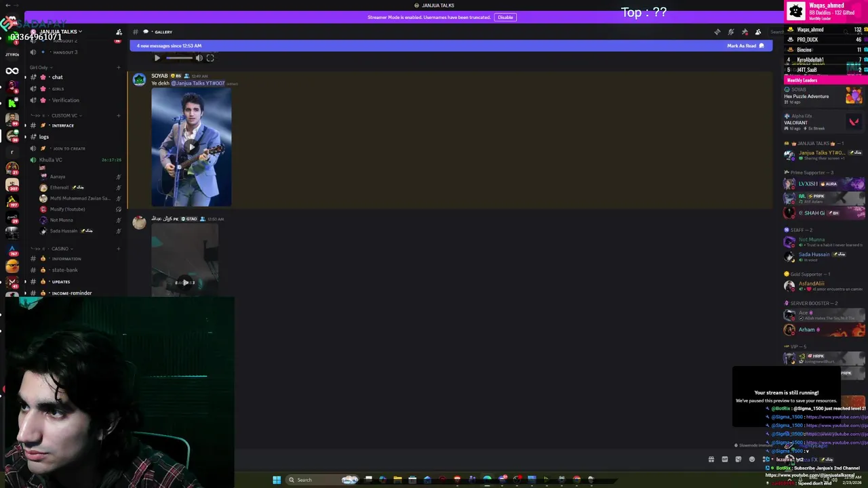The height and width of the screenshot is (488, 868).
Task: Adjust the audio clip progress slider
Action: 179,58
